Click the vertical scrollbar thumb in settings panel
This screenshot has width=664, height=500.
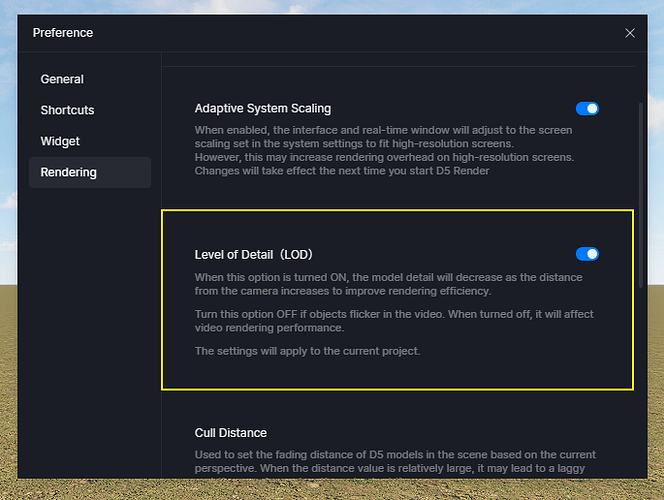[641, 195]
